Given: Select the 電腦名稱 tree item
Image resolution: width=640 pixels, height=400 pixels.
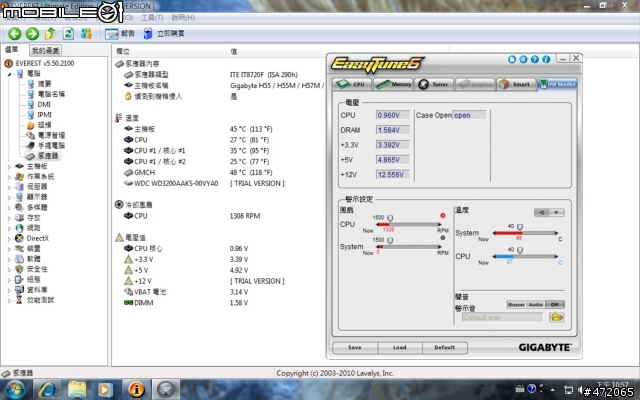Looking at the screenshot, I should click(x=51, y=94).
